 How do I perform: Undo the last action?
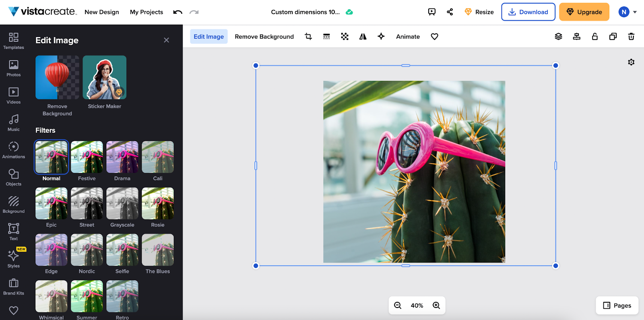178,12
